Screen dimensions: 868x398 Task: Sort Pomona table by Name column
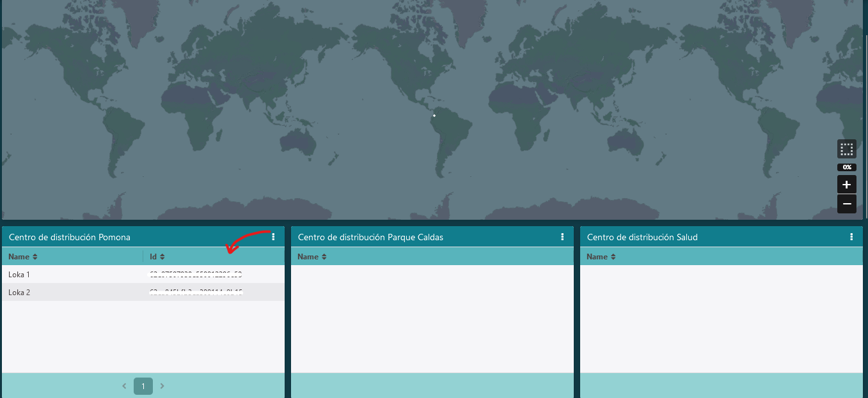tap(23, 257)
